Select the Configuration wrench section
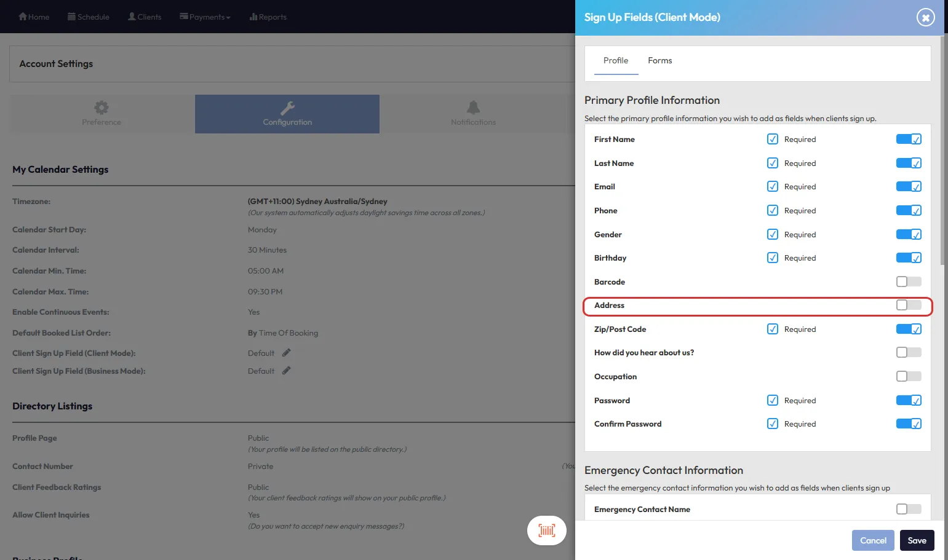Image resolution: width=948 pixels, height=560 pixels. (x=287, y=114)
